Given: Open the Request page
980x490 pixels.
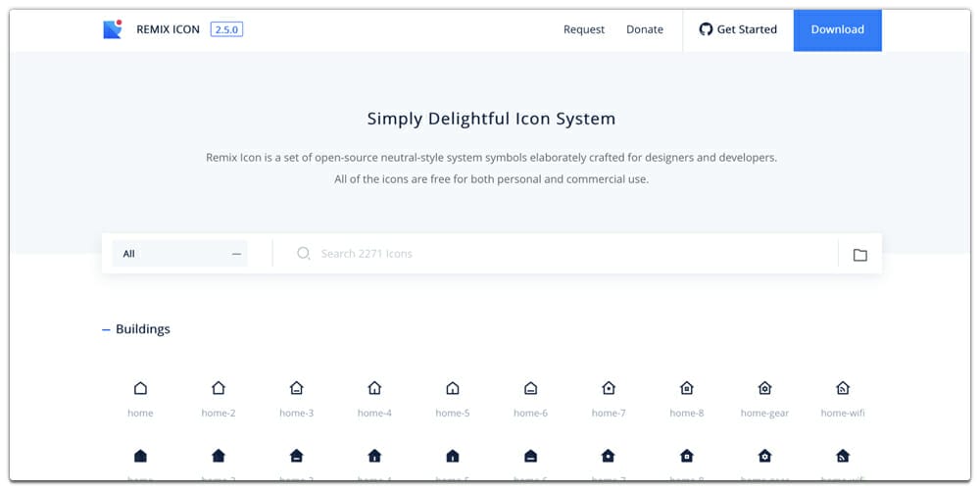Looking at the screenshot, I should [584, 29].
